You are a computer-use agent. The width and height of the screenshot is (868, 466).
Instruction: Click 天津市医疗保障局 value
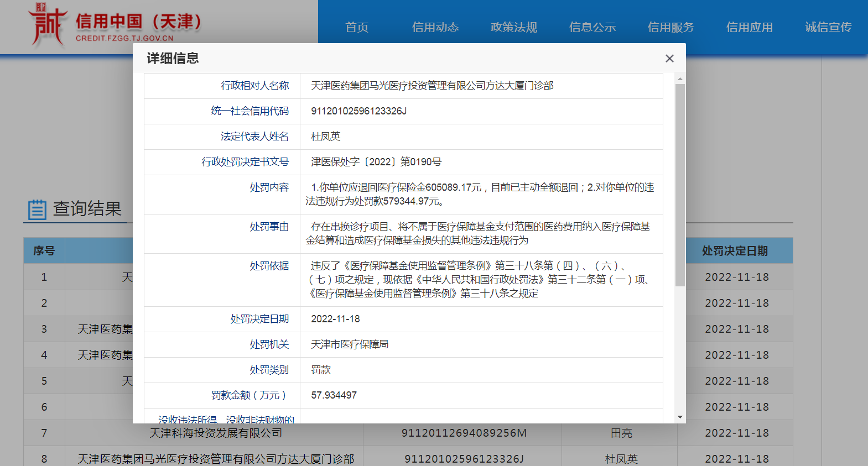(x=350, y=344)
